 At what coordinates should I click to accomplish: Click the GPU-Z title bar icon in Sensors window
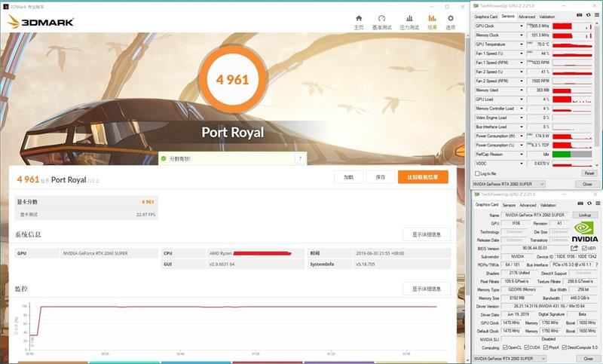point(476,6)
